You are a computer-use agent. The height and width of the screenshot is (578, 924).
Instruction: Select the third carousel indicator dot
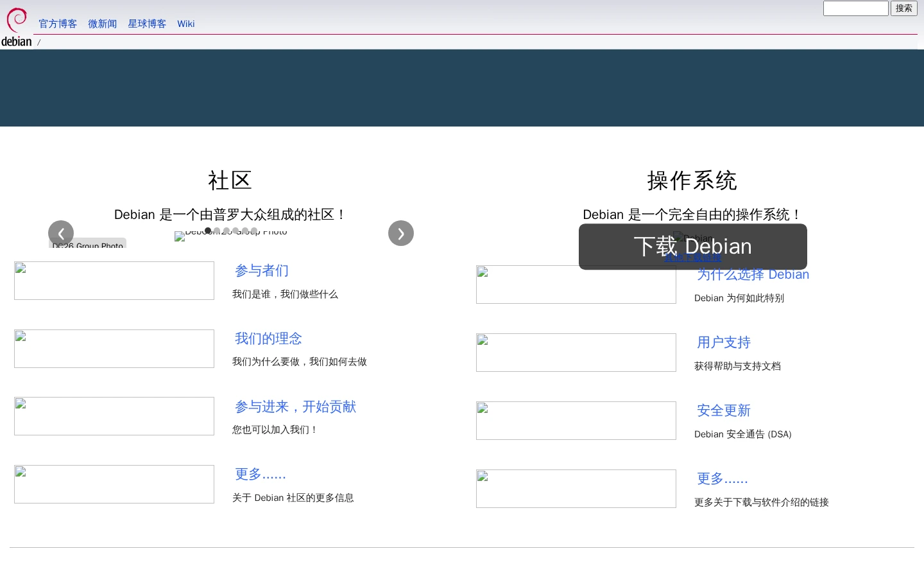[227, 231]
